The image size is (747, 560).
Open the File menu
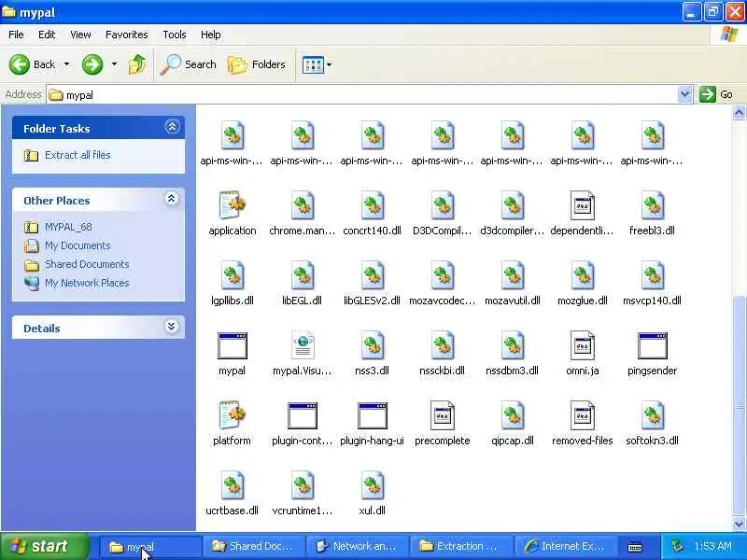pos(16,35)
